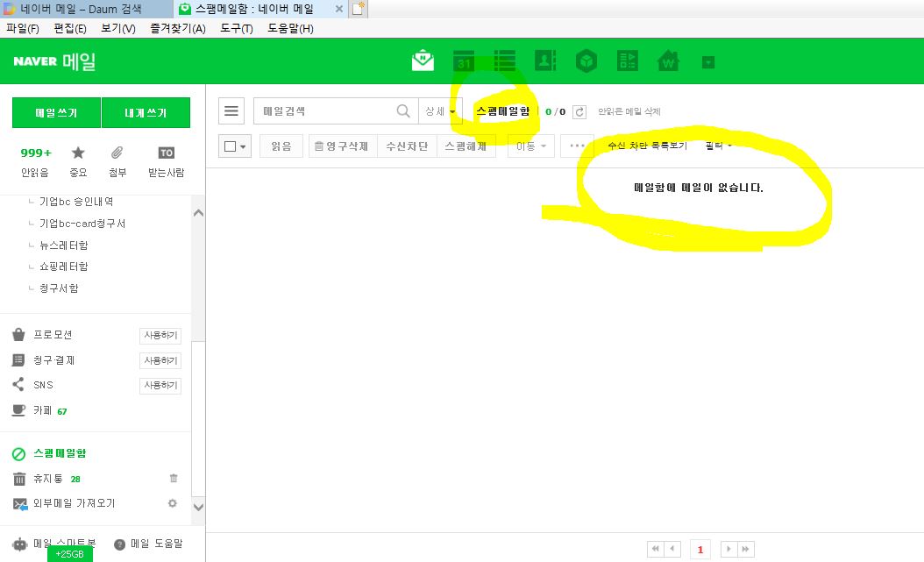Viewport: 924px width, 562px height.
Task: Show unread mails via 999+ 안읽음
Action: pyautogui.click(x=35, y=162)
